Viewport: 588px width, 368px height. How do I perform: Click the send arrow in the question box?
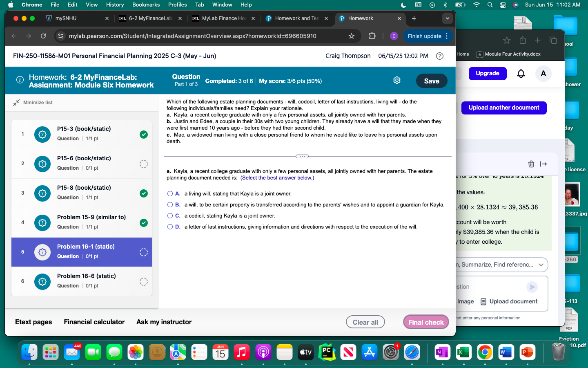point(532,287)
